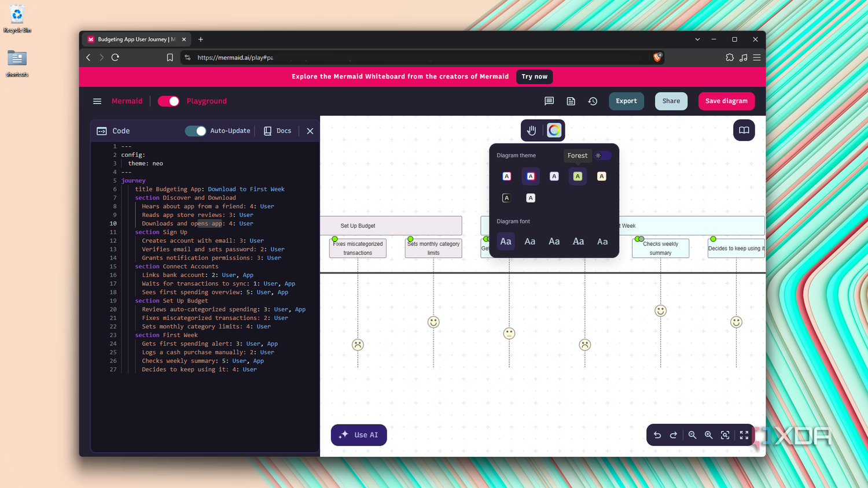The width and height of the screenshot is (868, 488).
Task: Click the Share button
Action: click(671, 101)
